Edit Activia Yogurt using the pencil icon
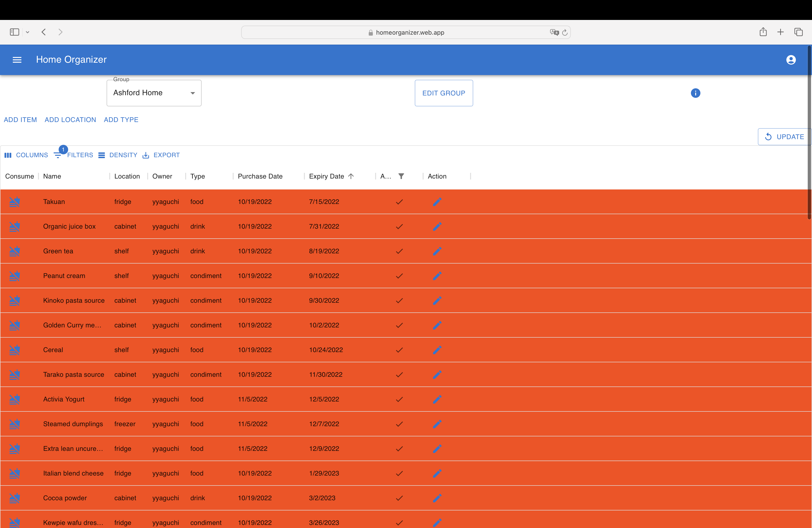 [x=437, y=399]
